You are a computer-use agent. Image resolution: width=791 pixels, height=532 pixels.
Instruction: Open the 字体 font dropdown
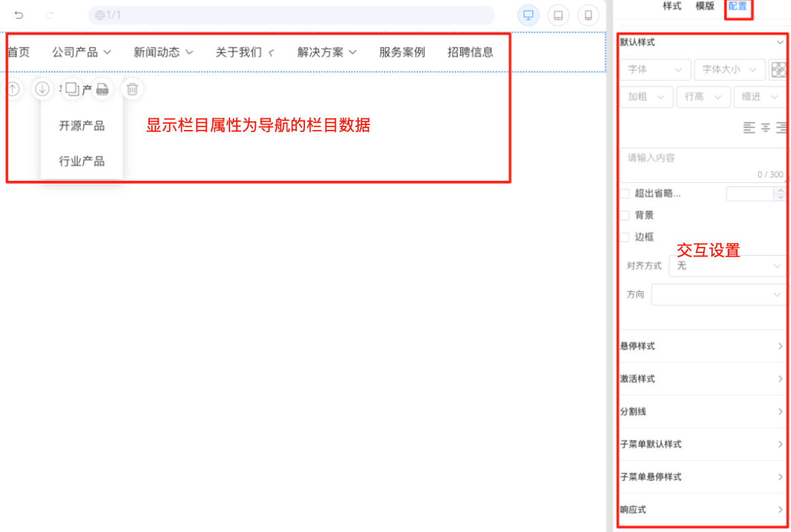655,69
